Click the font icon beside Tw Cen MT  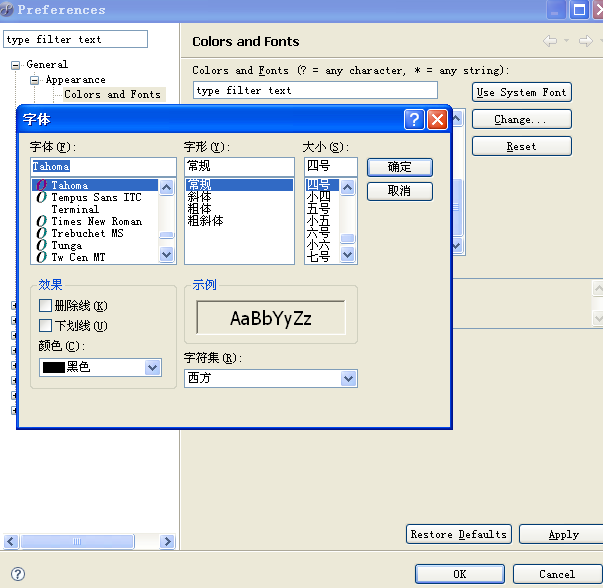(42, 257)
